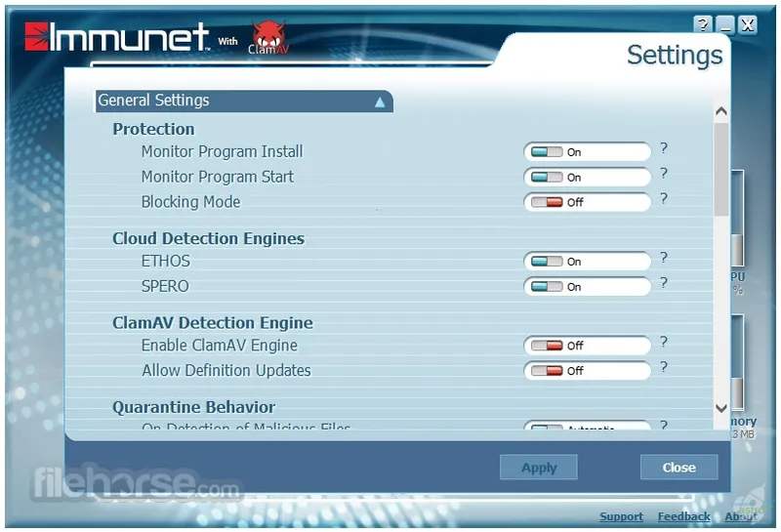This screenshot has width=781, height=532.
Task: Click the Apply button
Action: tap(539, 468)
